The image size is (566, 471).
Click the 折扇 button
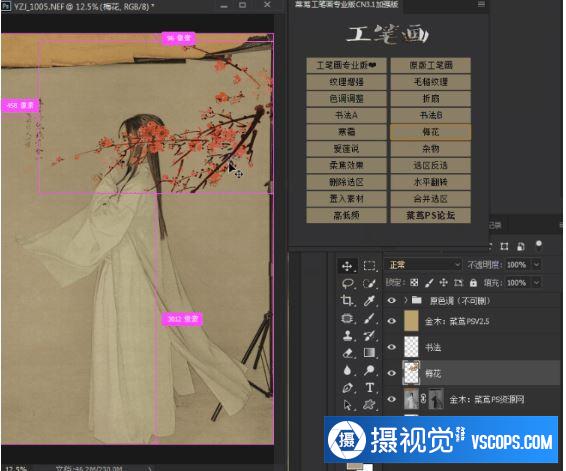tap(431, 99)
